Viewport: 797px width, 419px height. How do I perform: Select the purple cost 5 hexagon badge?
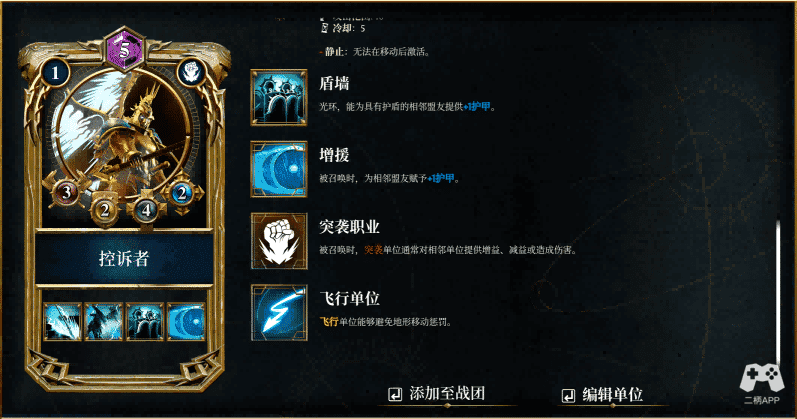point(125,49)
